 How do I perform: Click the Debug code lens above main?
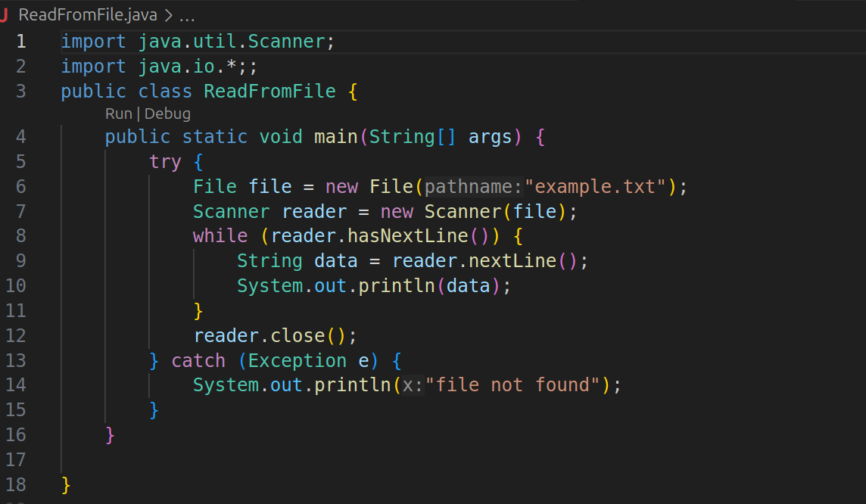(167, 113)
